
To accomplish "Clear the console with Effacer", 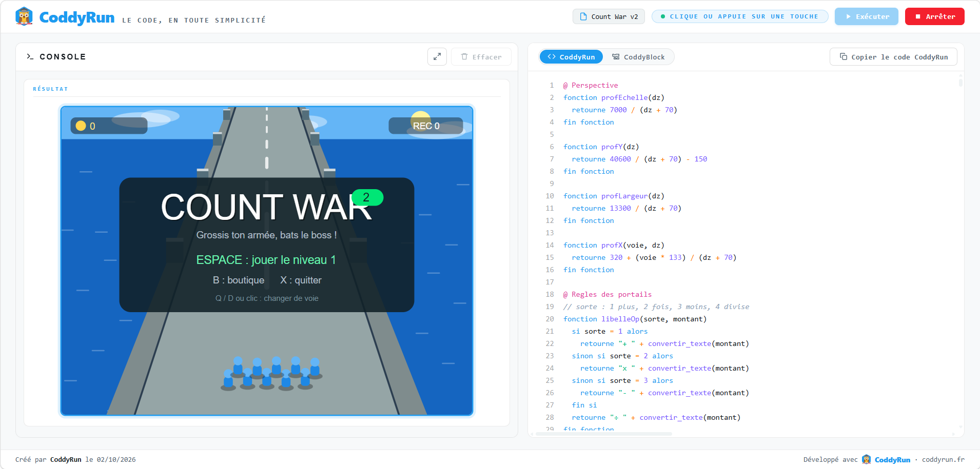I will point(481,56).
